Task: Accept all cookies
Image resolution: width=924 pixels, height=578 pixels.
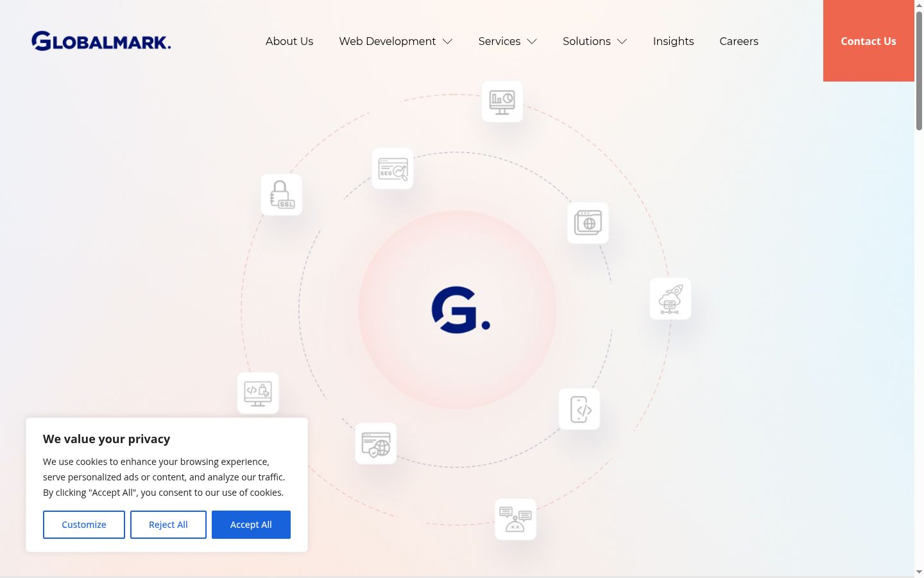Action: click(251, 525)
